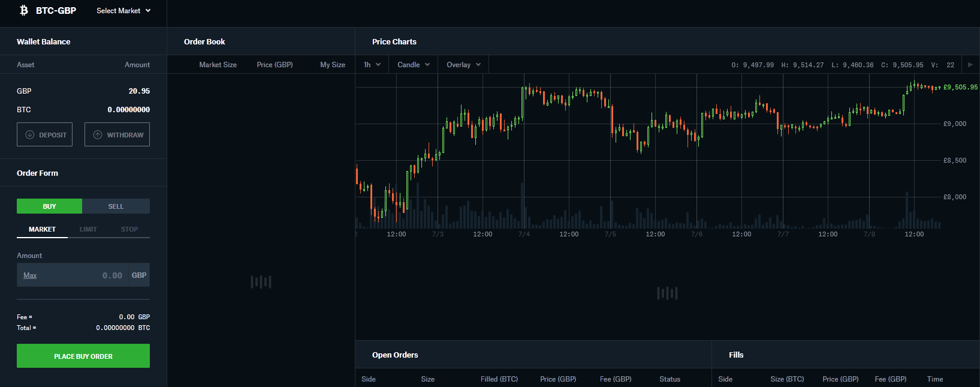The image size is (980, 387).
Task: Select the Stop order tab
Action: 129,229
